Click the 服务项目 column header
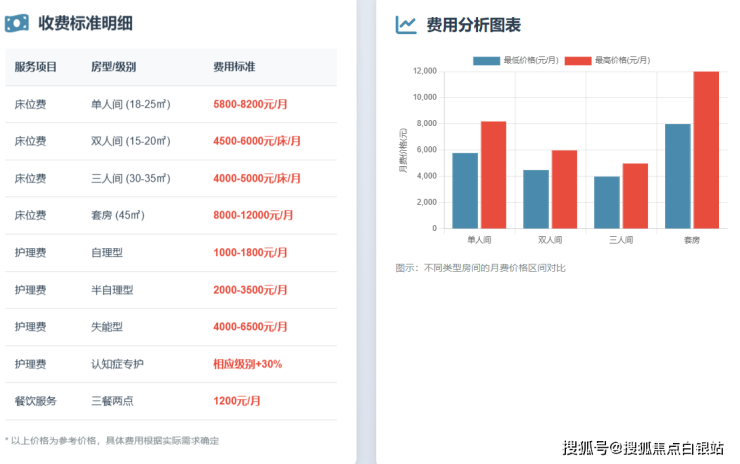 click(36, 67)
